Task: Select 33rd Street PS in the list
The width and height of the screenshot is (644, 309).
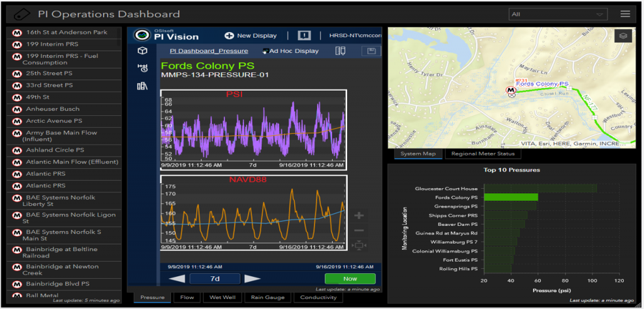Action: [x=64, y=86]
